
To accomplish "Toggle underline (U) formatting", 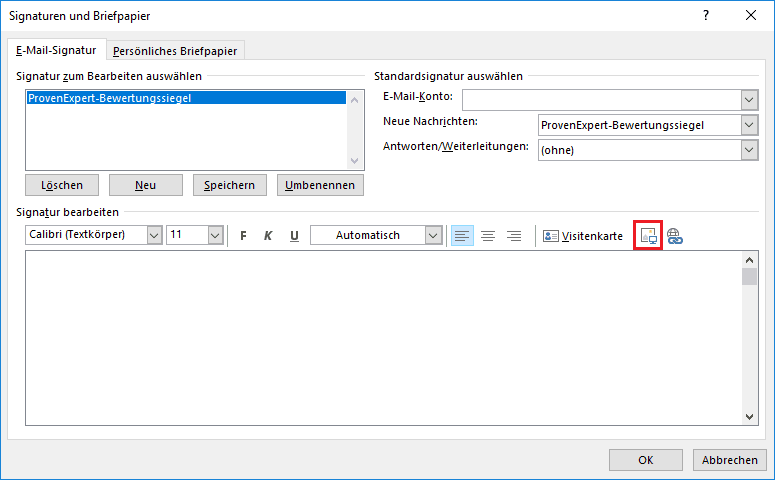I will pyautogui.click(x=294, y=236).
